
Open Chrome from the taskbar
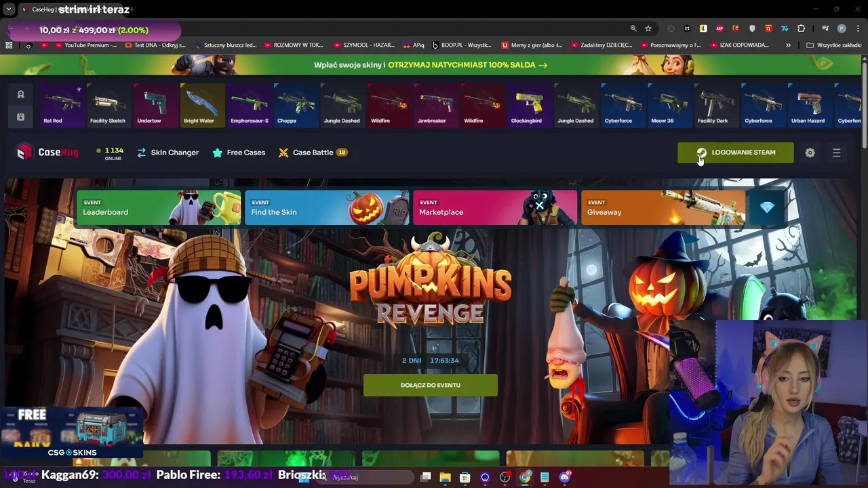coord(525,477)
